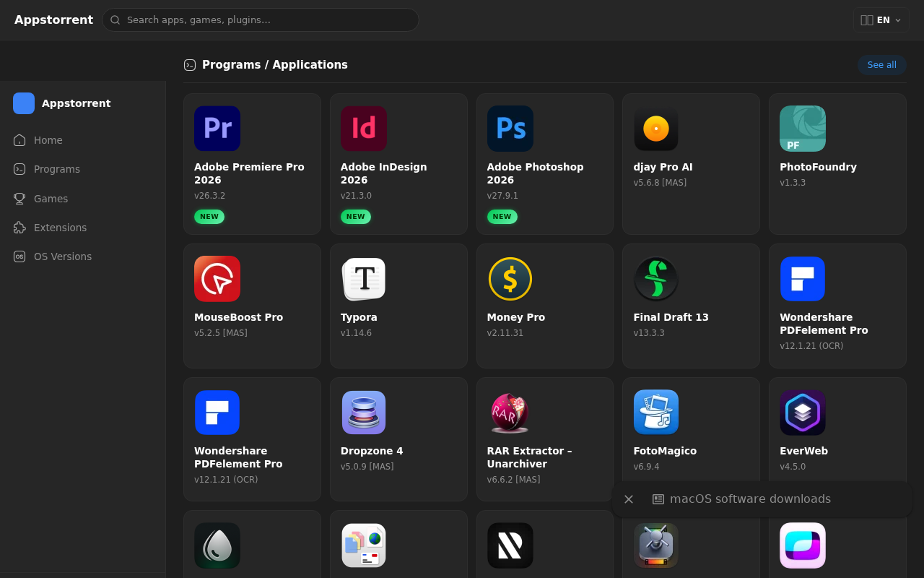Select the djay Pro AI app icon

[x=656, y=129]
